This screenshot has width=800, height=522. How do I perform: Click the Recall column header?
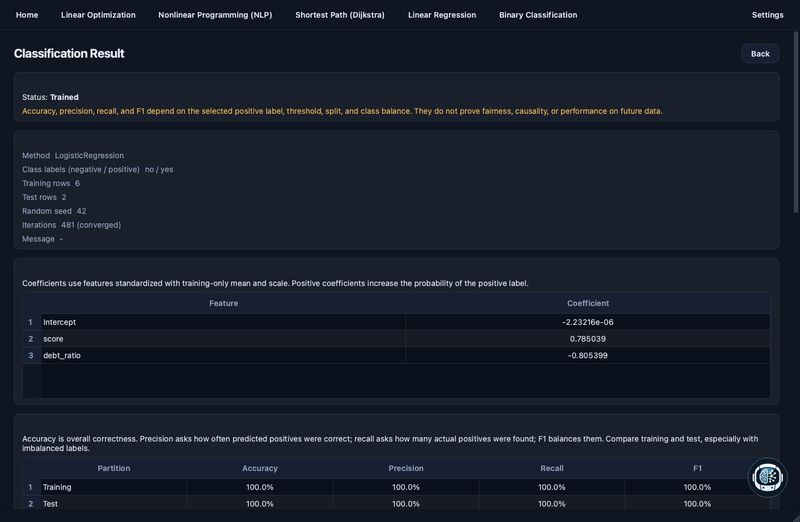pyautogui.click(x=552, y=468)
